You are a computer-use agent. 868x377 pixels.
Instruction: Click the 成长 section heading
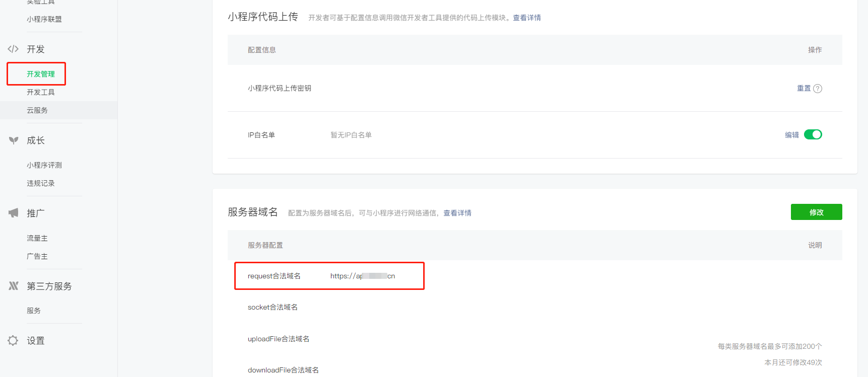coord(36,140)
